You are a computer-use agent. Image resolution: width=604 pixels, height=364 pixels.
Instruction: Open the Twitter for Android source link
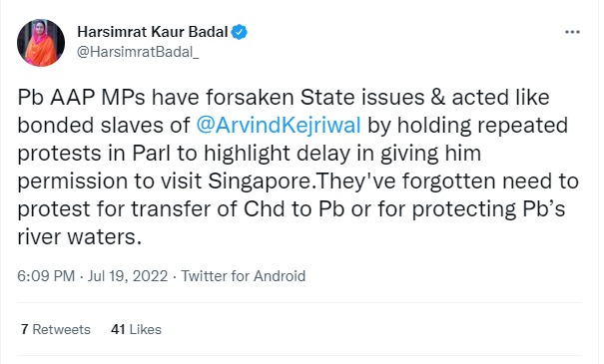[x=243, y=276]
